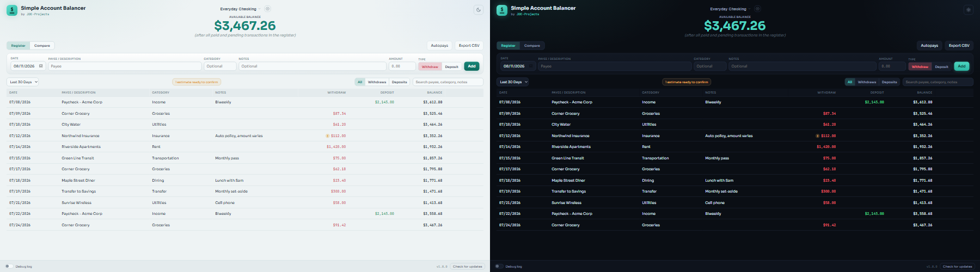Screen dimensions: 980x272
Task: Click 07/24/2026 Corner Grocery row in dark window
Action: pyautogui.click(x=735, y=225)
